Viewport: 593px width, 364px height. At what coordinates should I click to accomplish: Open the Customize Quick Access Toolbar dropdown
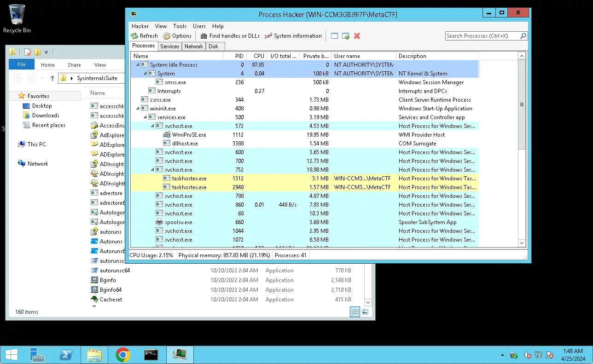[x=46, y=52]
